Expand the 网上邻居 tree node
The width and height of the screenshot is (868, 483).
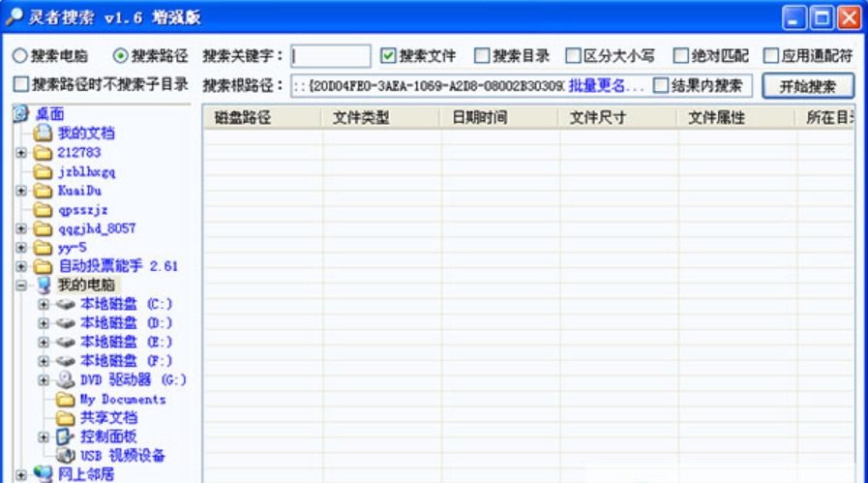[x=21, y=474]
